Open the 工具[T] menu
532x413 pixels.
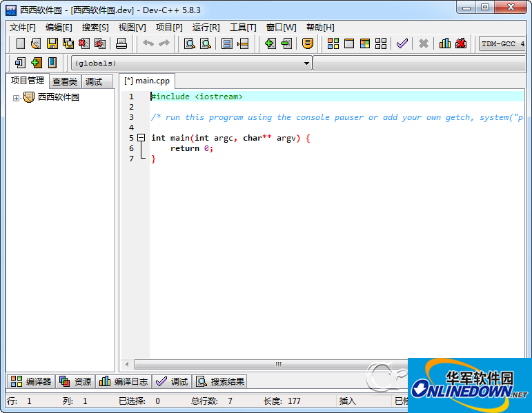coord(242,27)
